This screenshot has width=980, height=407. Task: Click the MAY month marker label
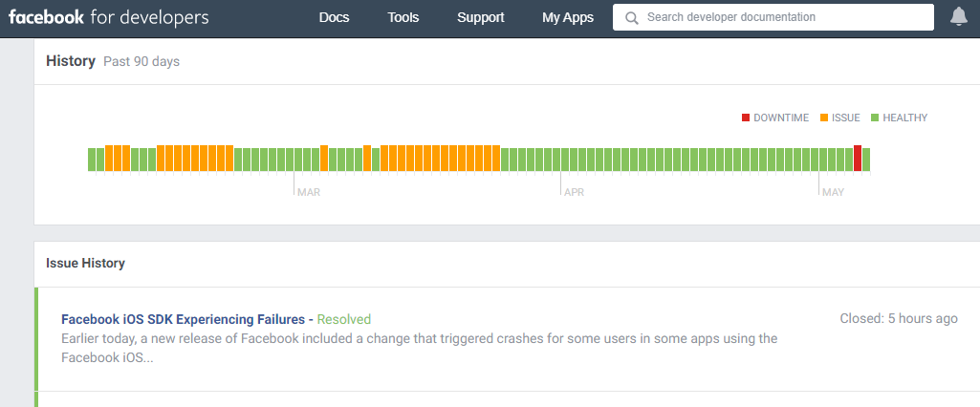(833, 192)
